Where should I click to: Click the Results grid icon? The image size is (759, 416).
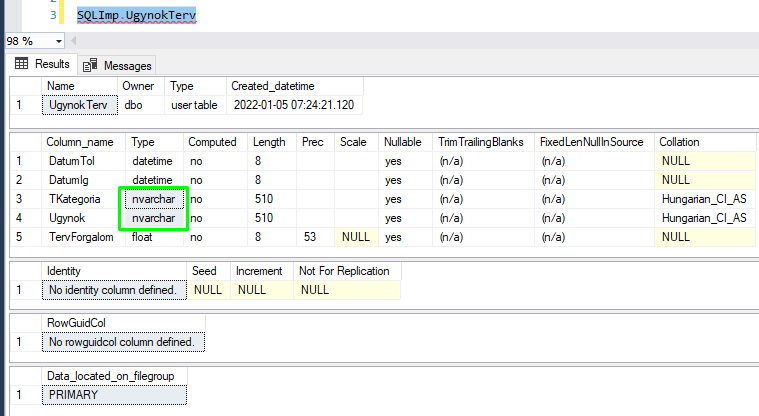coord(21,63)
